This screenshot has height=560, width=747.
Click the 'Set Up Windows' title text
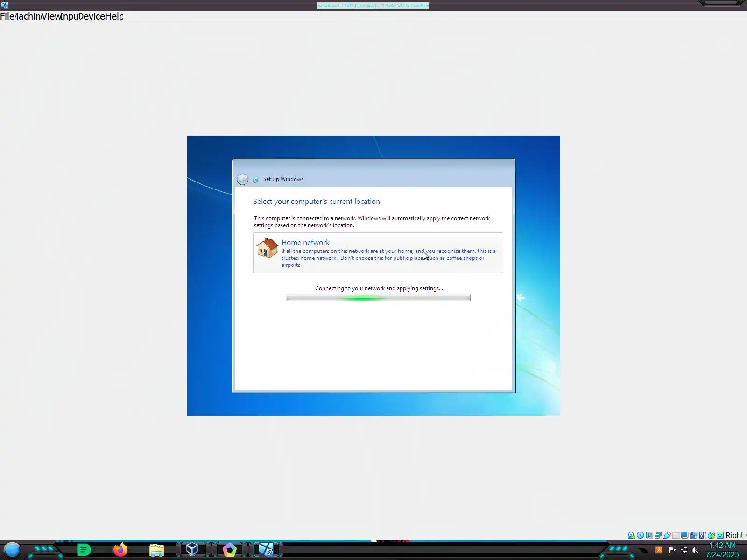coord(283,179)
